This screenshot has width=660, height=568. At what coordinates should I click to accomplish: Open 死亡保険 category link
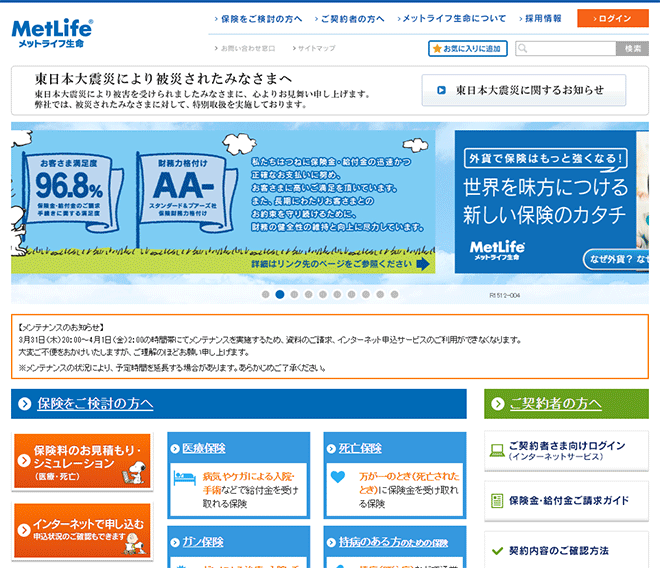[360, 448]
